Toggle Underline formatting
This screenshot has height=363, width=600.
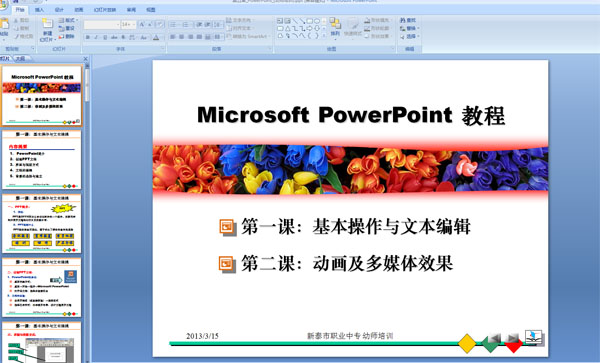coord(105,37)
